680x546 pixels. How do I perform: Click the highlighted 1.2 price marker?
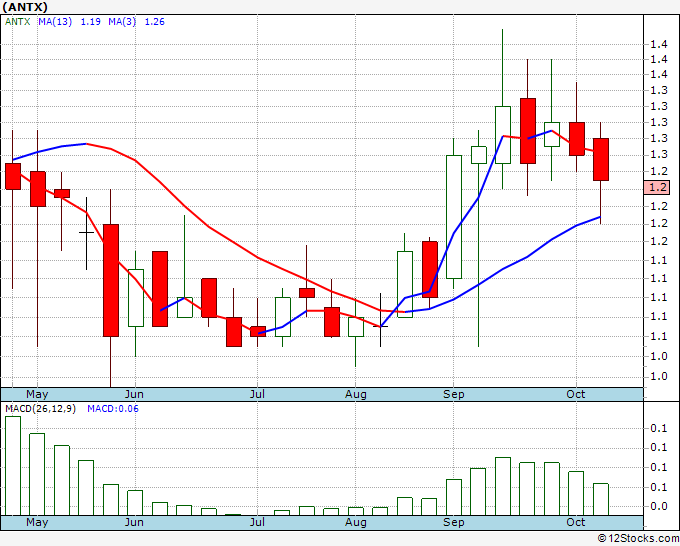[x=657, y=187]
